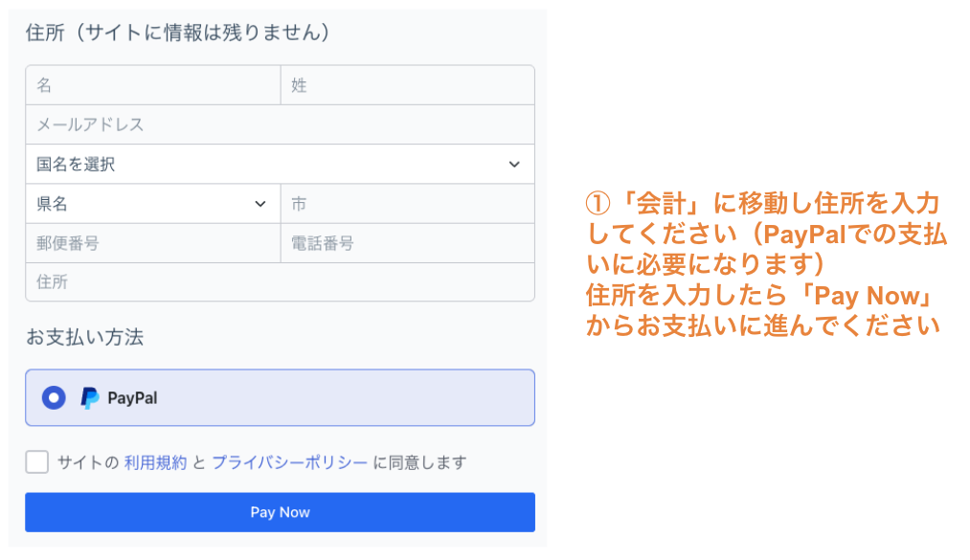970x560 pixels.
Task: Click the country dropdown chevron arrow
Action: [514, 165]
